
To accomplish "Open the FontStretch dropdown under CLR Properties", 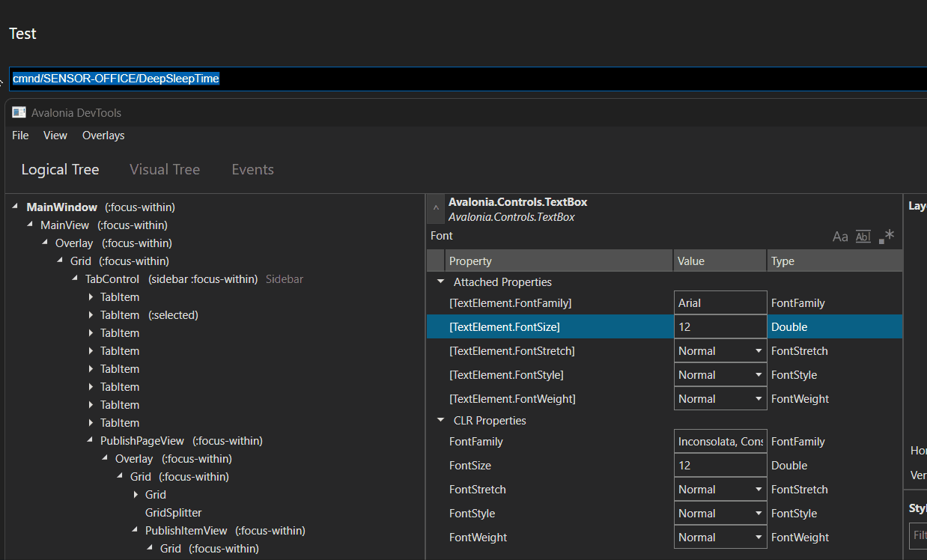I will (x=759, y=489).
